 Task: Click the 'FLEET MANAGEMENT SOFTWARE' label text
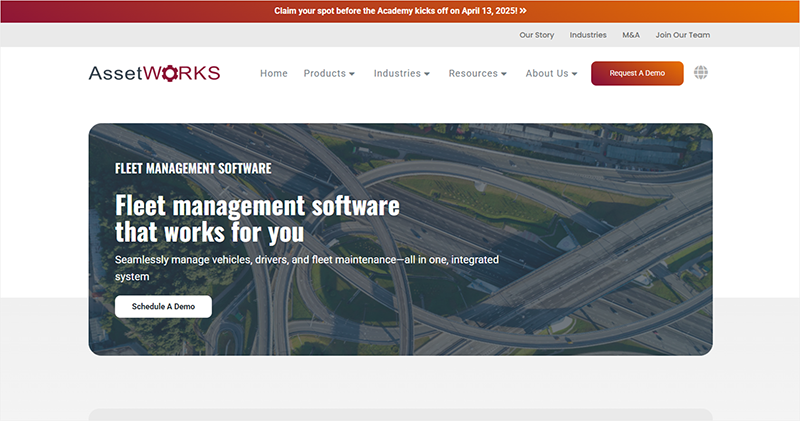tap(193, 168)
